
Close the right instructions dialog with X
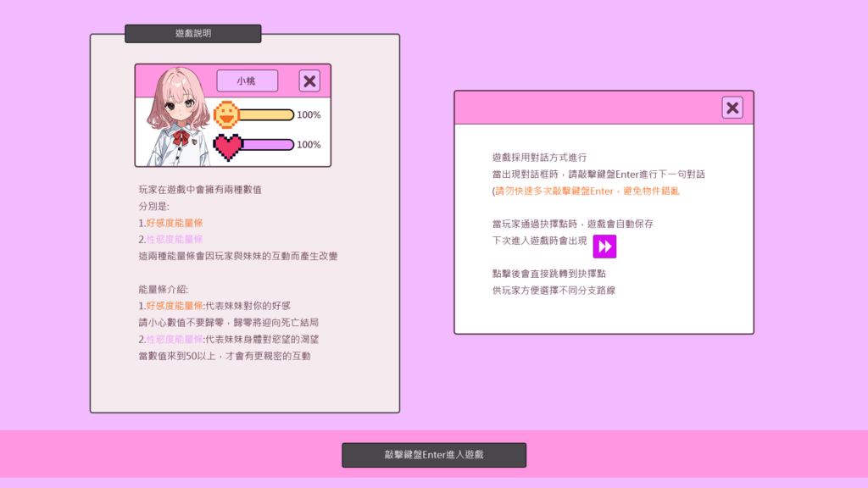732,108
